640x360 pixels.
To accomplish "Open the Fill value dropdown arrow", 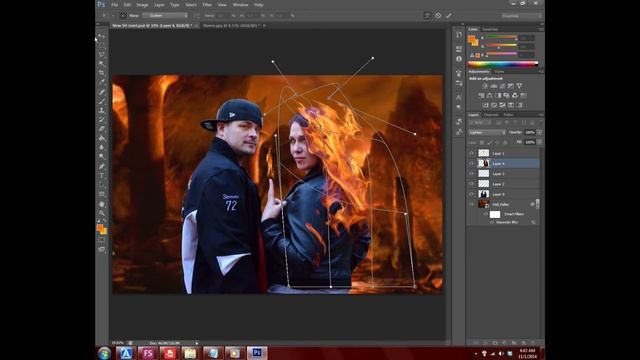I will tap(540, 142).
